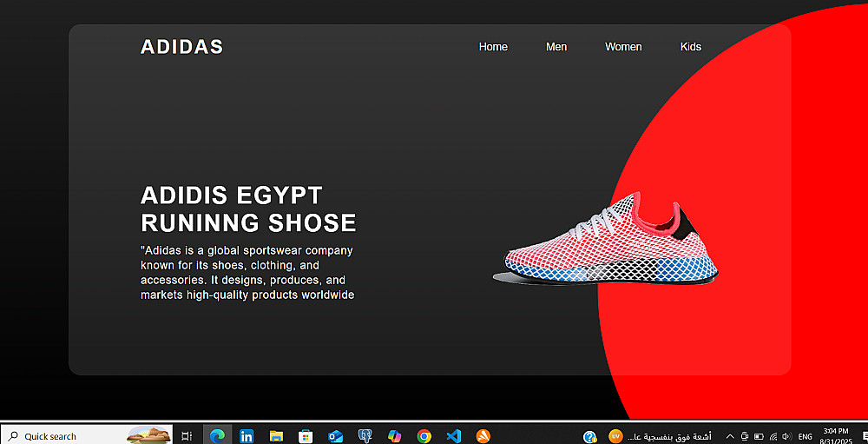Open Outlook from the taskbar
868x444 pixels.
[335, 436]
